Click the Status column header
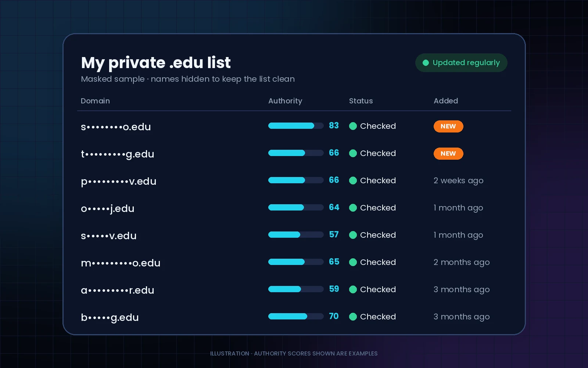Screen dimensions: 588x368 coord(361,101)
